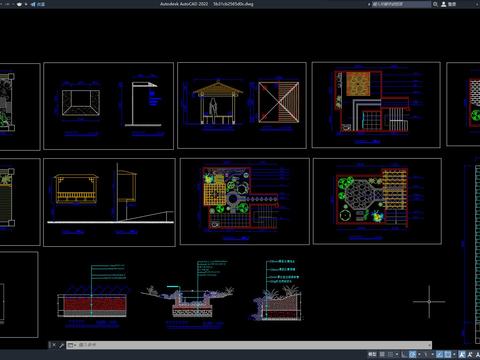
Task: Click the user sign-in icon in the title bar
Action: (x=444, y=4)
